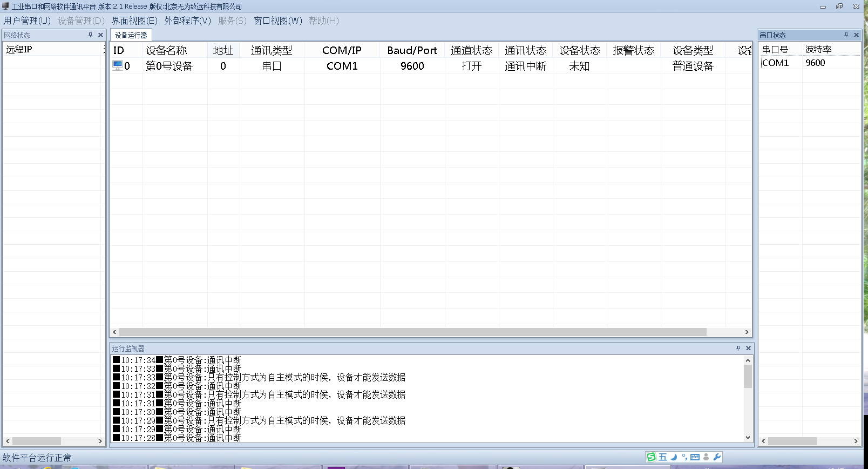Open the 外部程序(V) menu
Viewport: 868px width, 469px height.
(187, 21)
